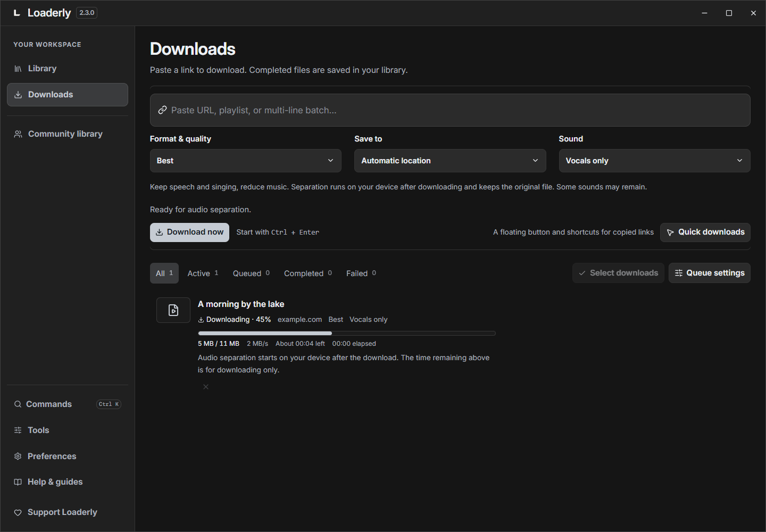Maximize the Loaderly window
The height and width of the screenshot is (532, 766).
(x=729, y=13)
